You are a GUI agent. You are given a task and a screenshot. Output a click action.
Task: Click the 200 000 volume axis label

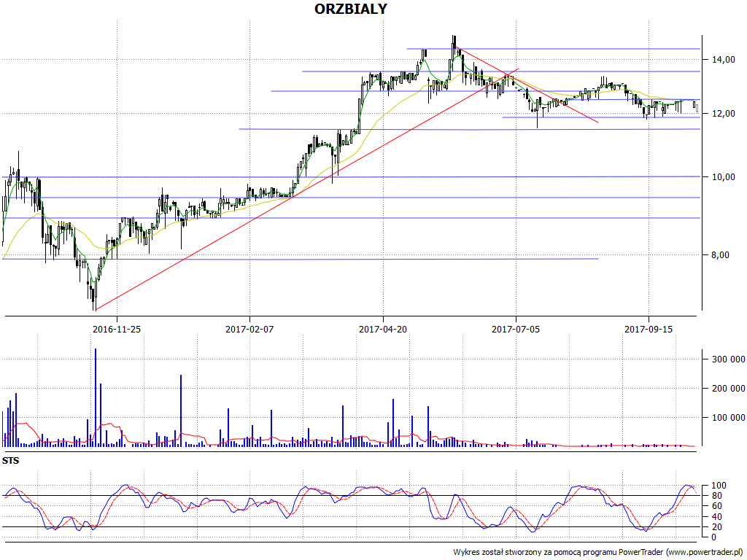tap(729, 389)
